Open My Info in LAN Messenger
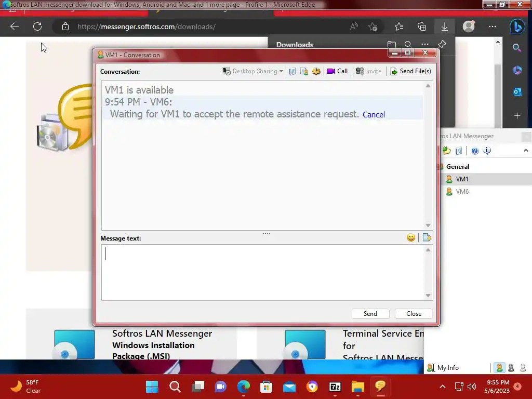The width and height of the screenshot is (532, 399). (x=443, y=368)
